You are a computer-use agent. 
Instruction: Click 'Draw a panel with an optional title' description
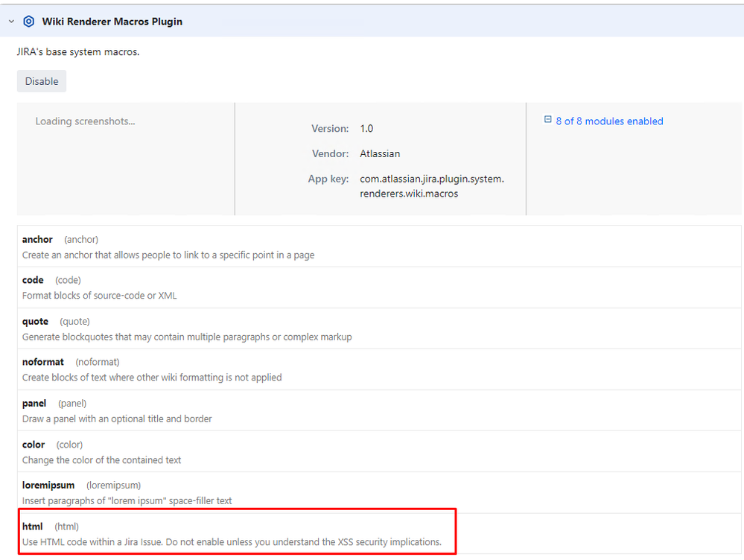117,419
